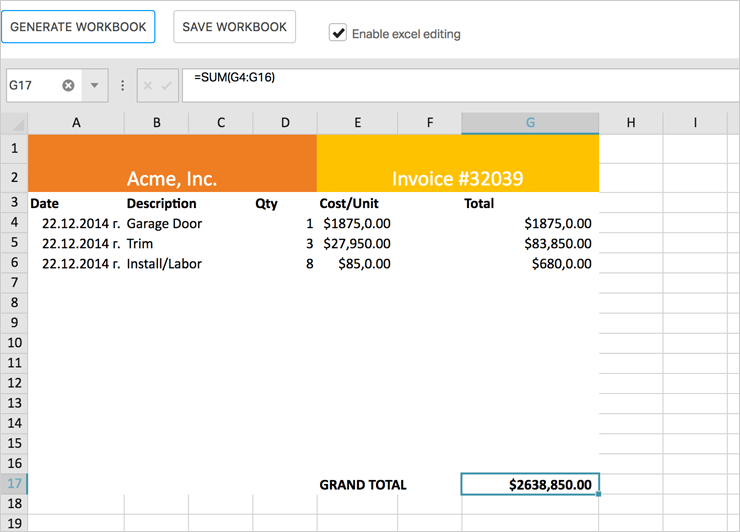Select the Garage Door cost per unit cell
The width and height of the screenshot is (740, 532).
(x=358, y=223)
